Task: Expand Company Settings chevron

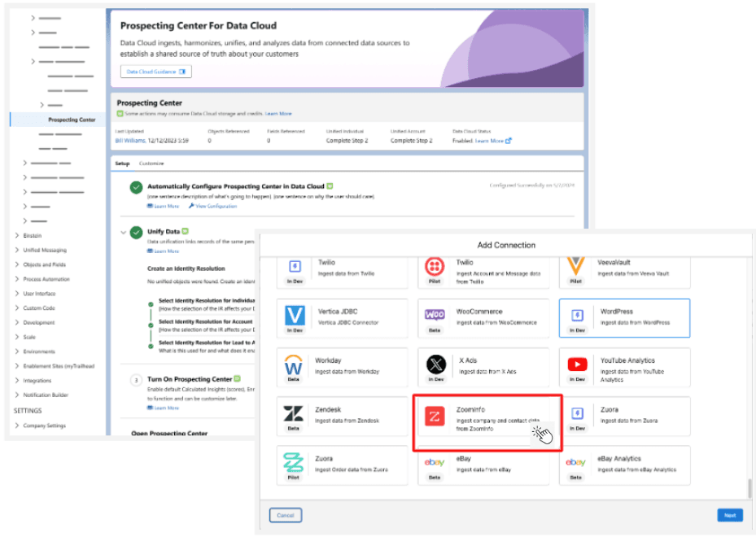Action: (x=17, y=426)
